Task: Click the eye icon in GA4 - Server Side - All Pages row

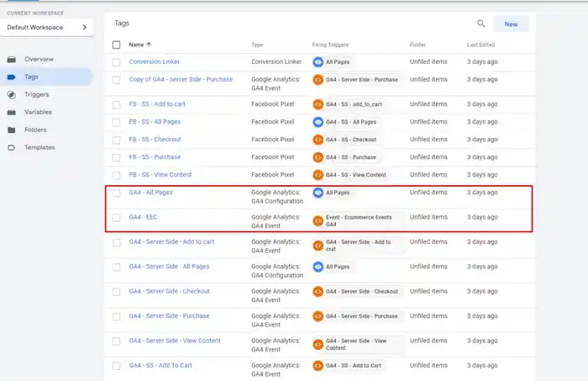Action: tap(318, 267)
